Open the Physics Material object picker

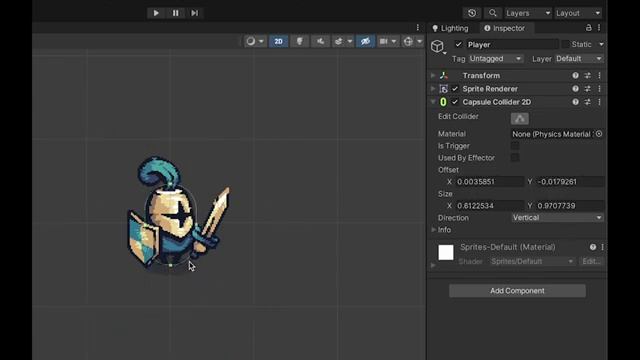pyautogui.click(x=599, y=134)
